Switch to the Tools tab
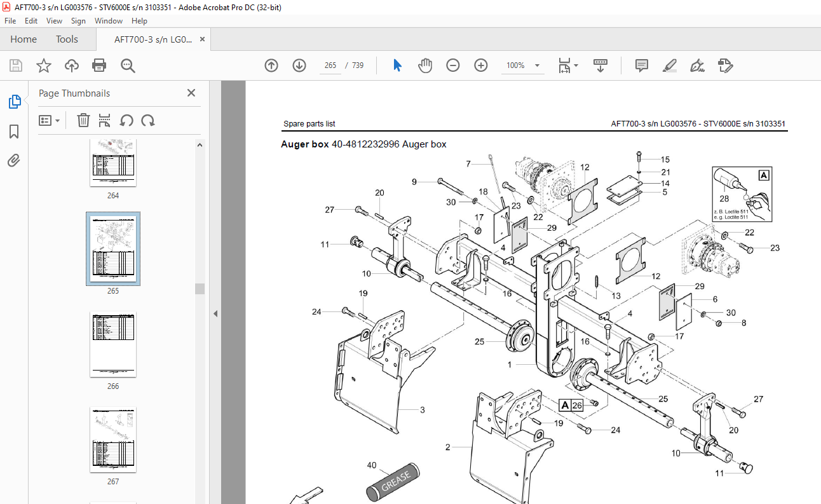 tap(67, 39)
